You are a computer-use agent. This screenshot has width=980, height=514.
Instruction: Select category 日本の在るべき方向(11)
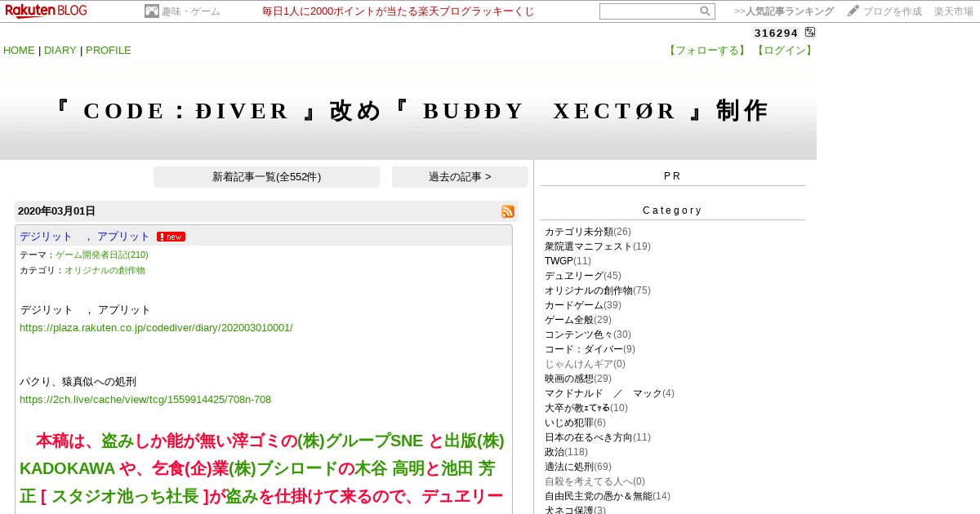pyautogui.click(x=598, y=437)
